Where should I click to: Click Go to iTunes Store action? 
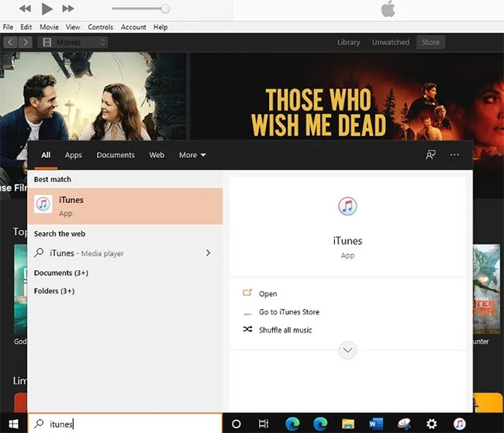point(289,312)
